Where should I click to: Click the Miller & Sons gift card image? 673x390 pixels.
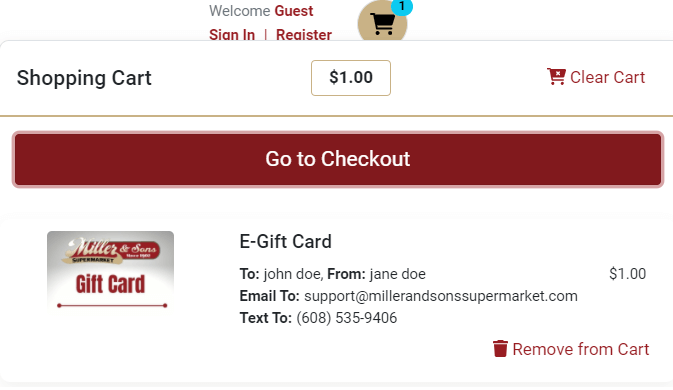(110, 273)
